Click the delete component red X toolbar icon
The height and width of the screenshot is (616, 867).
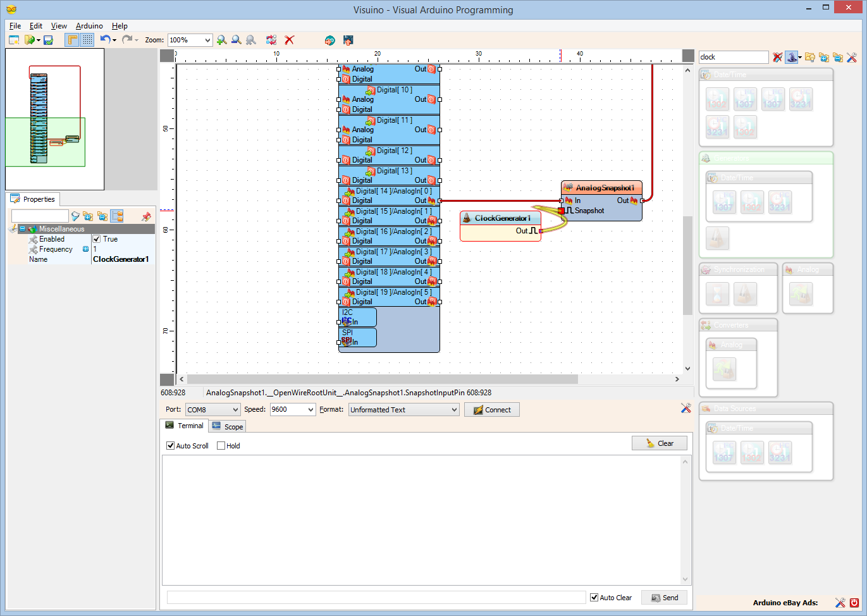point(289,40)
